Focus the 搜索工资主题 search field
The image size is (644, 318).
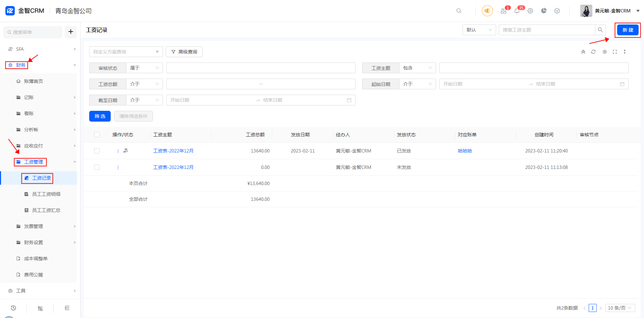(x=547, y=30)
